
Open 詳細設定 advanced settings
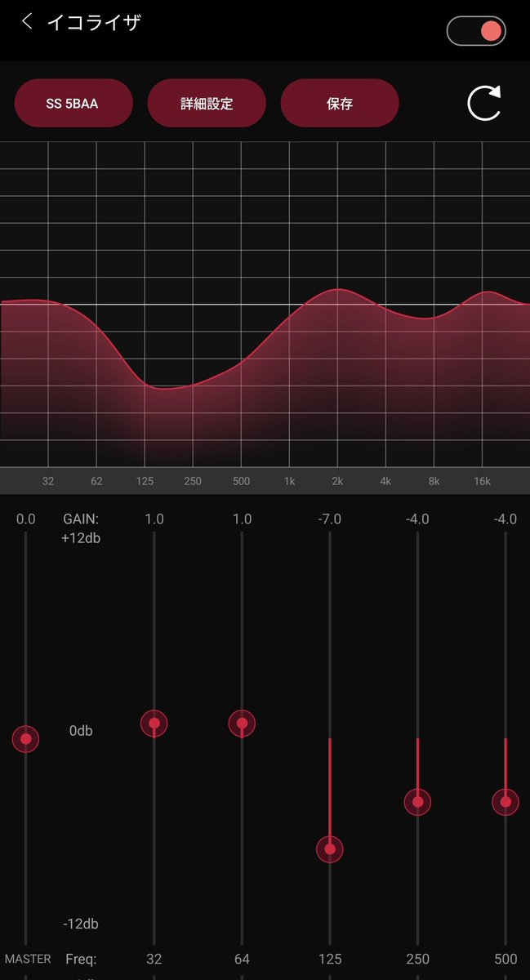click(207, 104)
